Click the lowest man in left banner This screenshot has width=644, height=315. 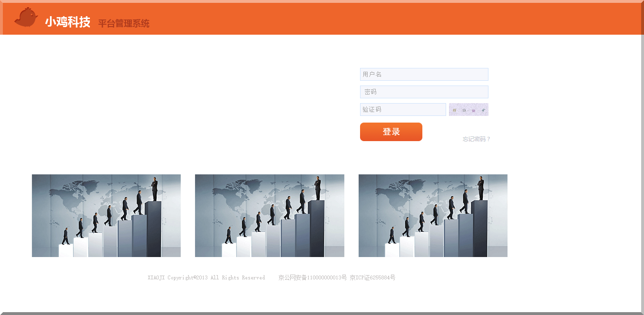[x=66, y=236]
